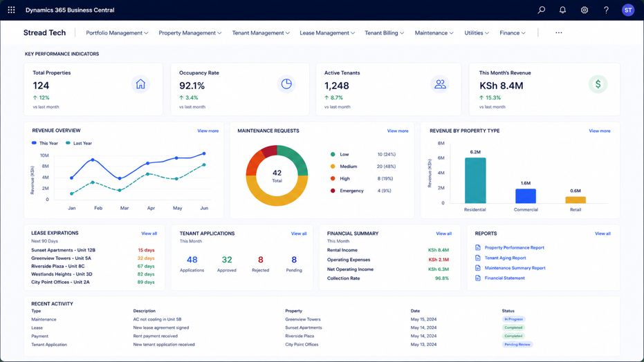Expand the Tenant Management menu
Viewport: 644px width, 362px height.
261,32
